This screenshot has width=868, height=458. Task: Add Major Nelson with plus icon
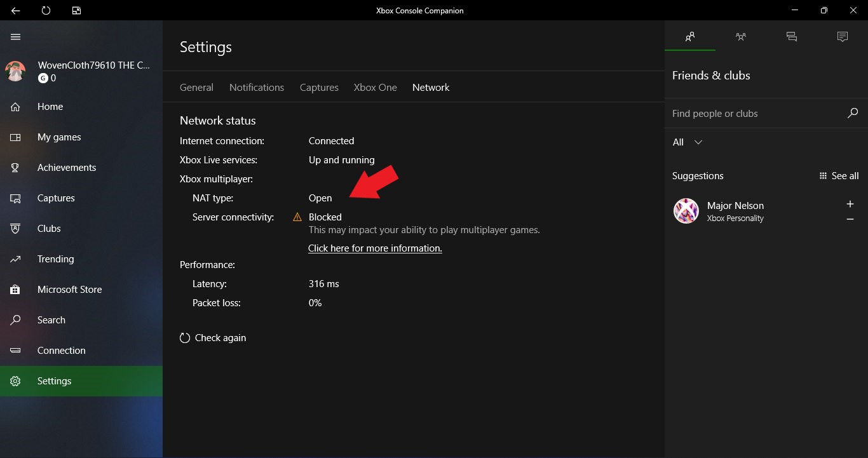(850, 204)
